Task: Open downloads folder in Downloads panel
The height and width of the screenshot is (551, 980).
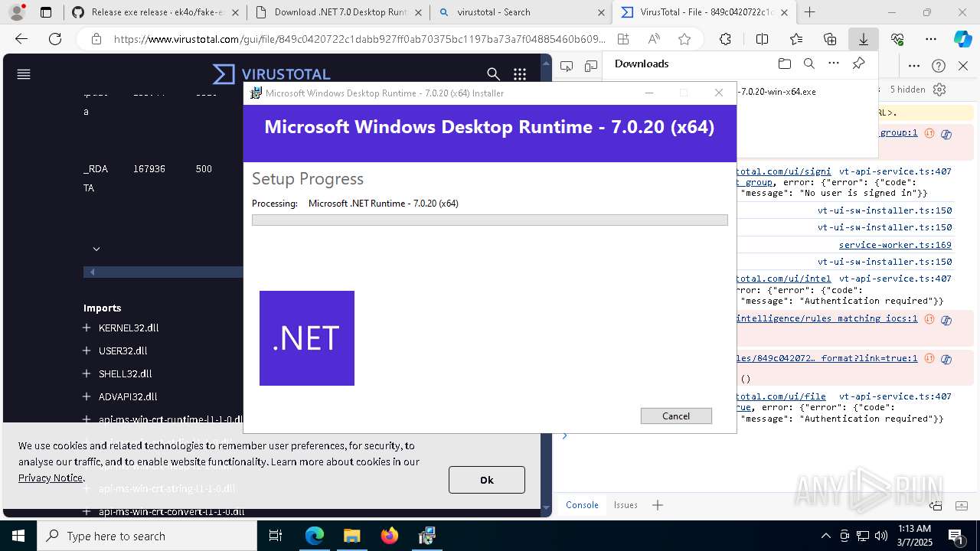Action: [x=784, y=64]
